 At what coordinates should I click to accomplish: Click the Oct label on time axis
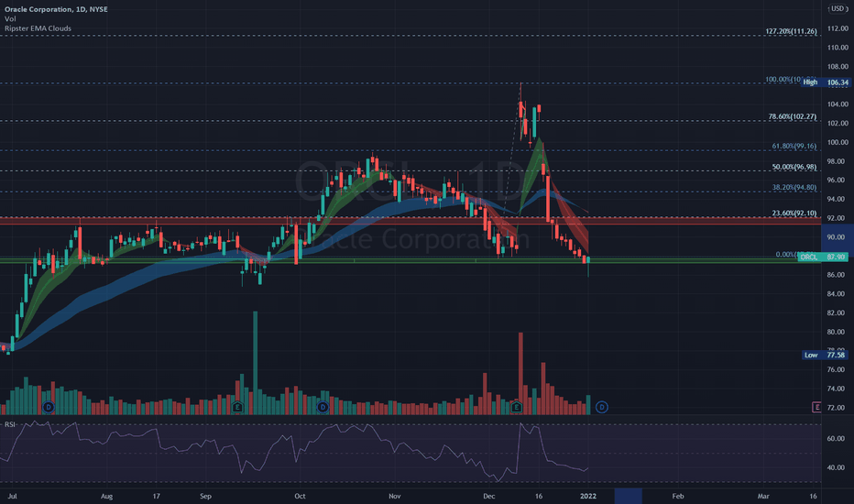[x=300, y=496]
